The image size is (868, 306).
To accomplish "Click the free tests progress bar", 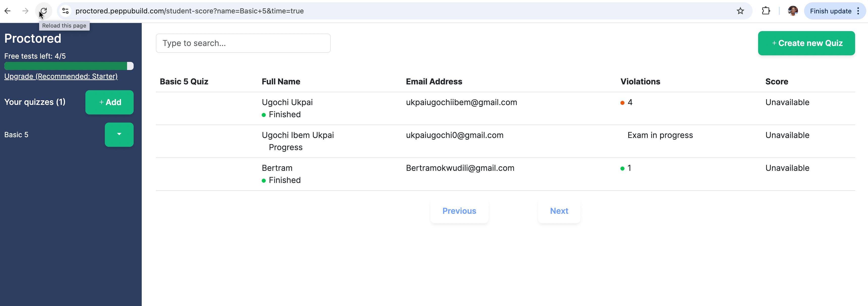I will point(69,66).
